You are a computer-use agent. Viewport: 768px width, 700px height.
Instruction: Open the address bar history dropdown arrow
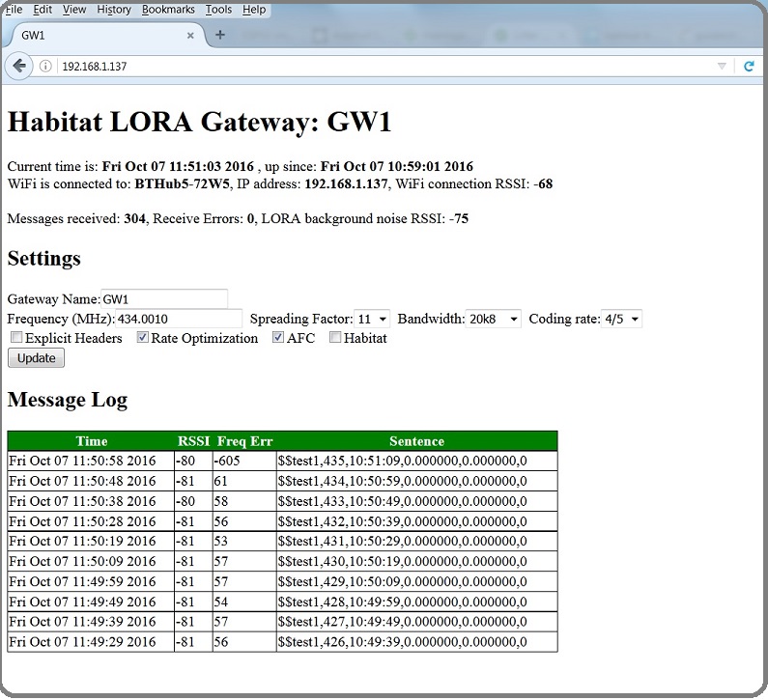722,67
